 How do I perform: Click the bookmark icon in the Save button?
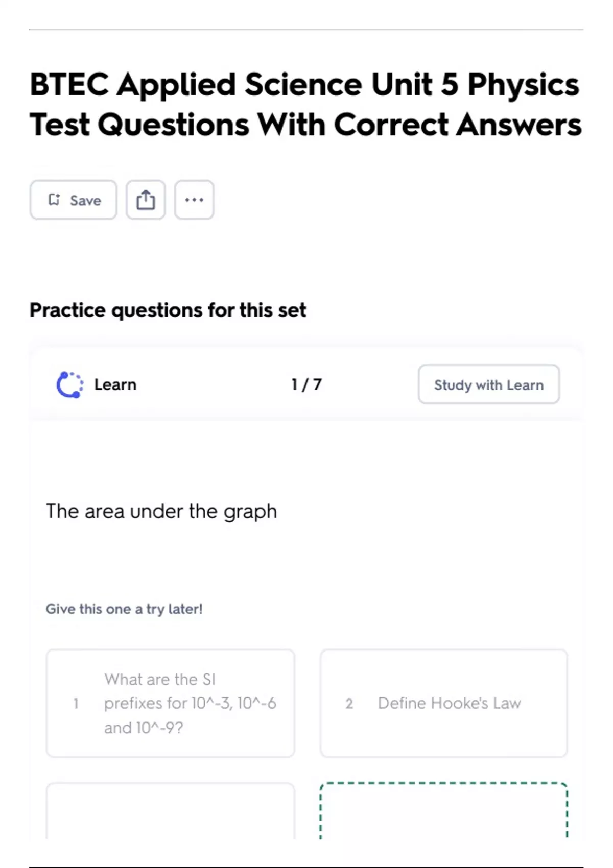pyautogui.click(x=54, y=200)
